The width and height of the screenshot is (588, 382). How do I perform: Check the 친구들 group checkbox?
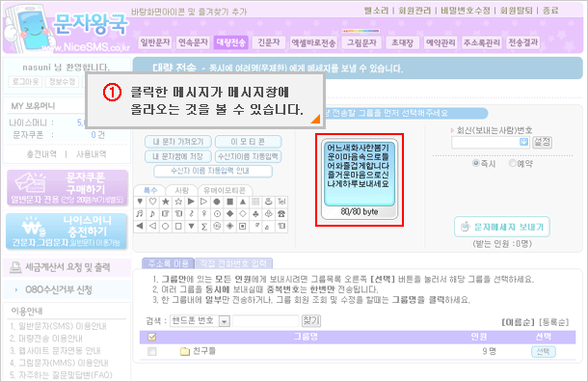152,351
